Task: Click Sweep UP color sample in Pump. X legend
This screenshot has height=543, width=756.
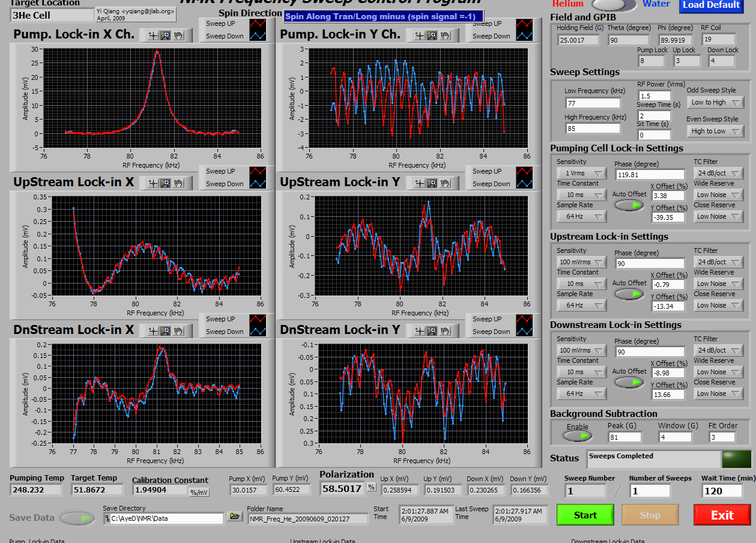Action: pos(258,23)
